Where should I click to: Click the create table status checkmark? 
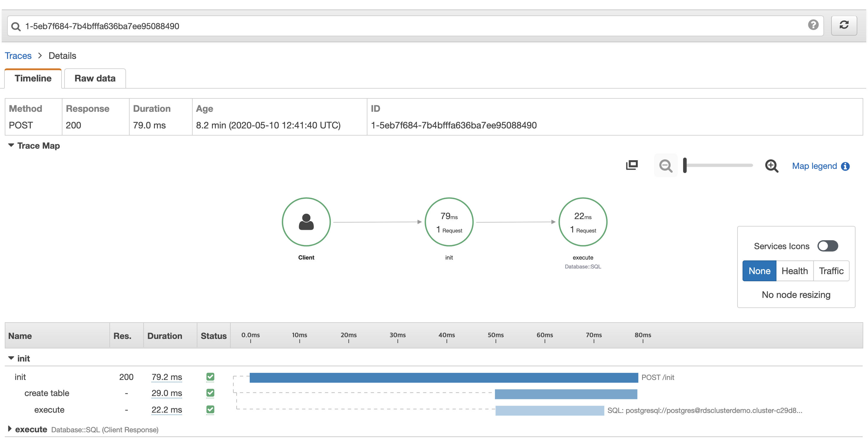[x=210, y=393]
